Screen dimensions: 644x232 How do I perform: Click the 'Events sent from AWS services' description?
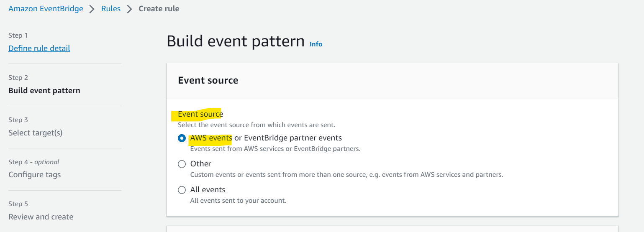click(275, 148)
